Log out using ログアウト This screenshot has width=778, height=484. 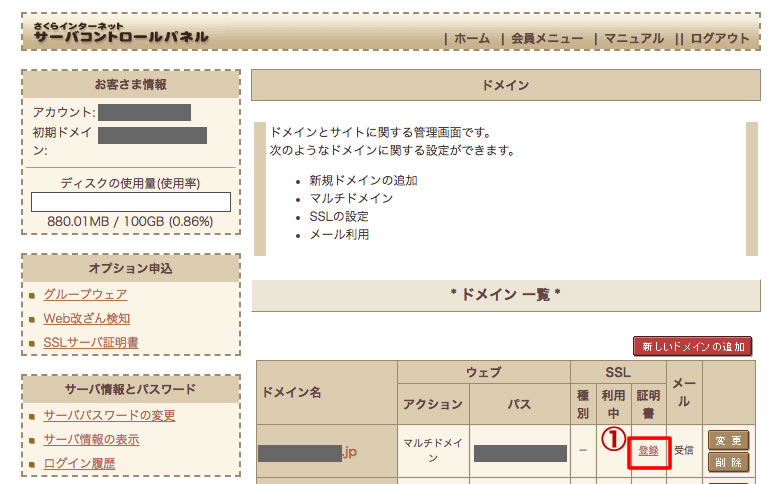[x=719, y=39]
